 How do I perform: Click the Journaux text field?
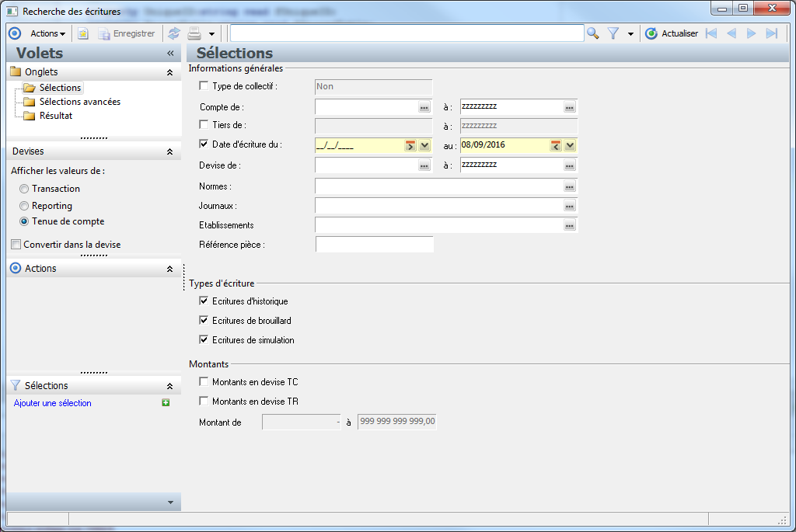click(438, 206)
